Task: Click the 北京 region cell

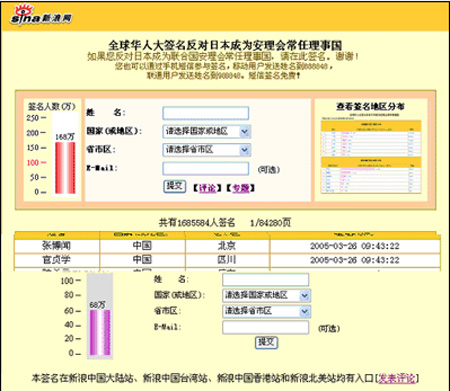Action: [227, 246]
